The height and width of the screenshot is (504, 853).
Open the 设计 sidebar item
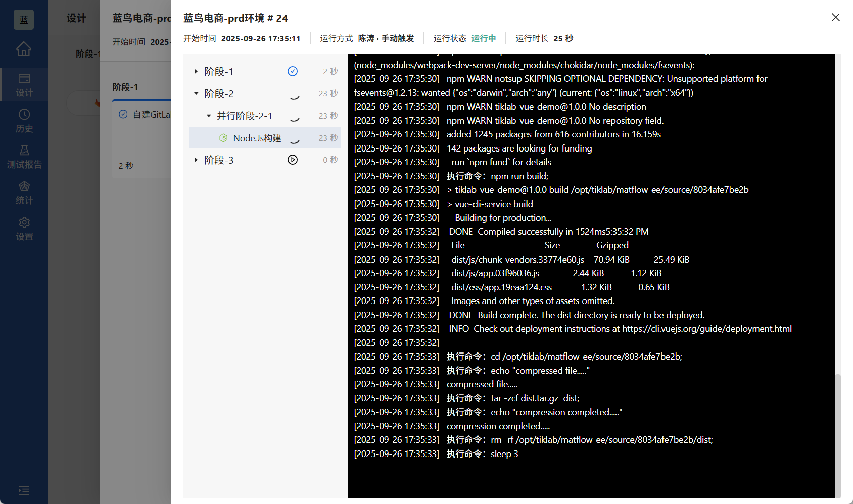(x=24, y=85)
